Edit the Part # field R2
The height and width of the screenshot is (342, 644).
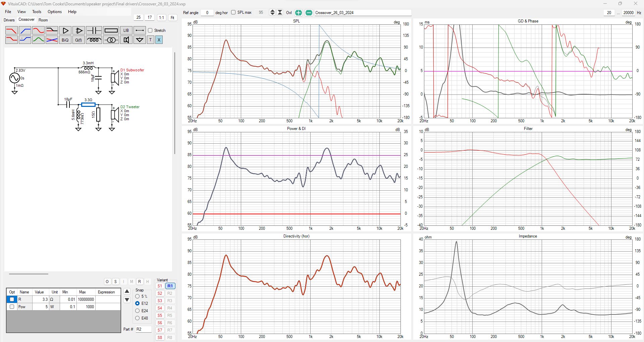(x=144, y=329)
